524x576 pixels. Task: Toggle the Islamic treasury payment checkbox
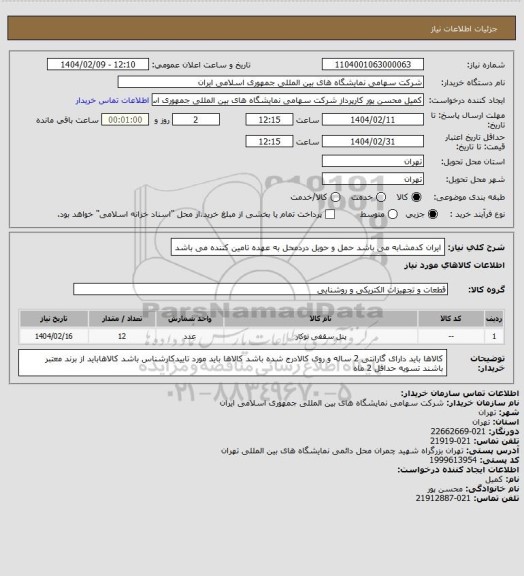(x=330, y=214)
